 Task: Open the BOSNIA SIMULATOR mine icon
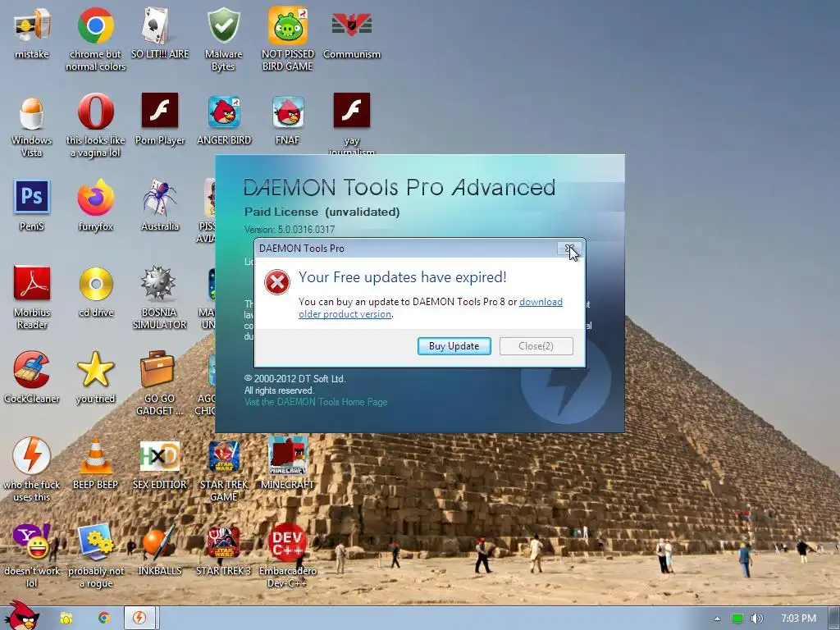pyautogui.click(x=158, y=283)
